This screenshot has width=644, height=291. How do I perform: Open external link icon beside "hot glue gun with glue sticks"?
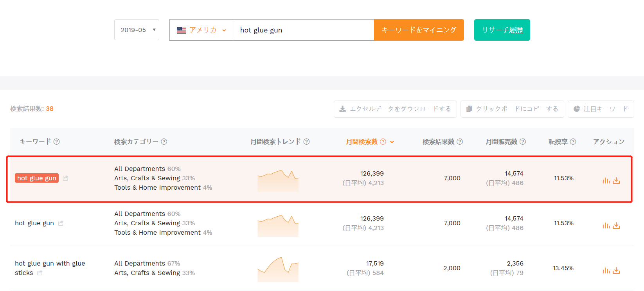pos(40,273)
